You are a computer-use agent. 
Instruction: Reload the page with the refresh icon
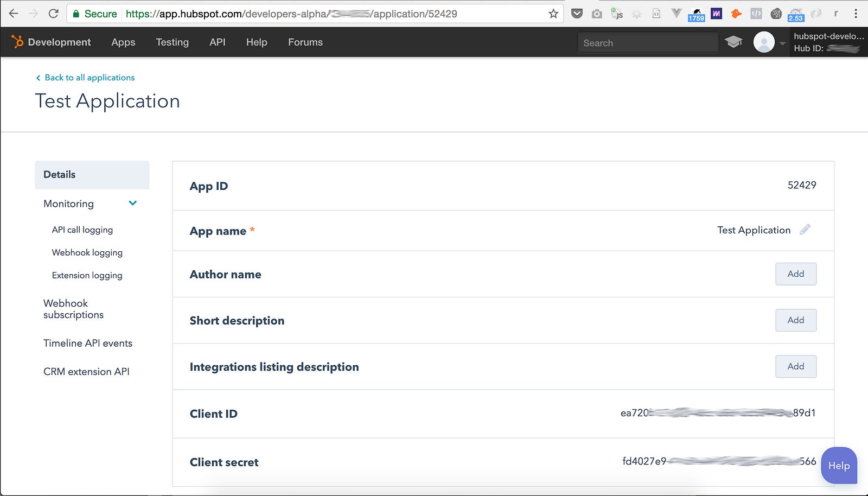pos(53,14)
